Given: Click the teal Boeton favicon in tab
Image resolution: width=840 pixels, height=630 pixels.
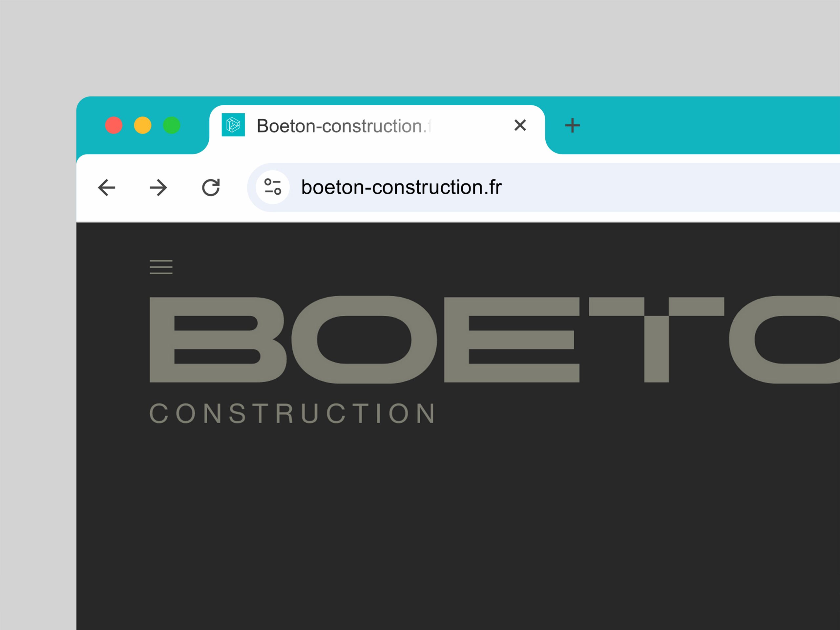Looking at the screenshot, I should [x=233, y=125].
